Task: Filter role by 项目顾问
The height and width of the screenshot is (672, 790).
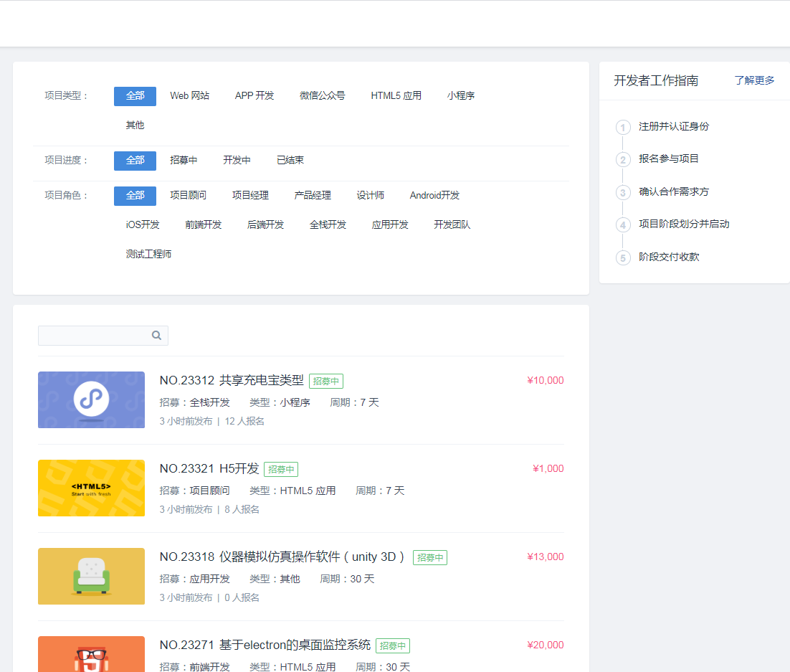Action: (189, 196)
